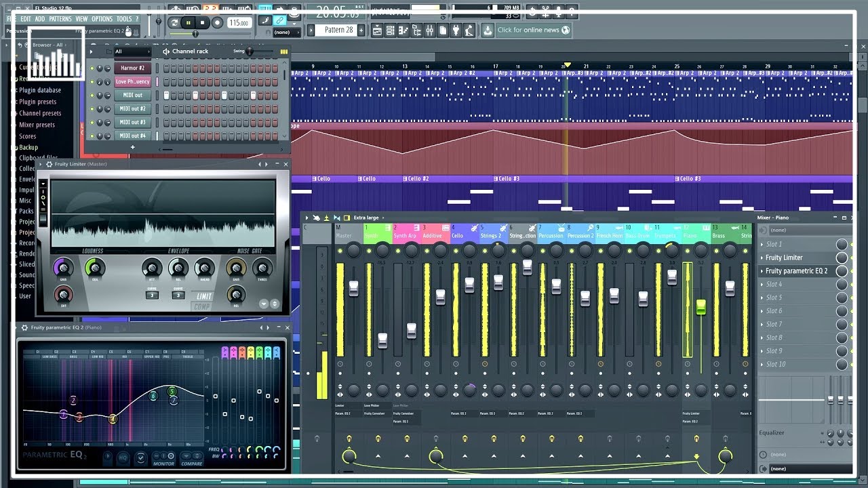This screenshot has height=488, width=868.
Task: Click the tempo 115.000 field
Action: point(238,22)
